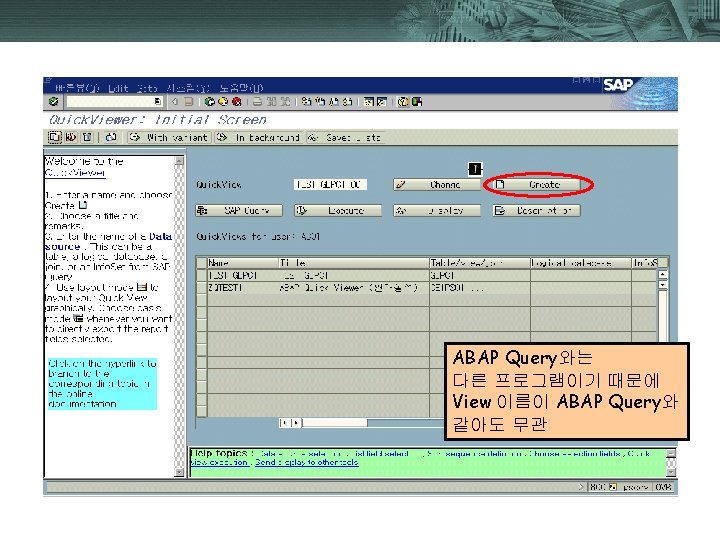Open the system info dropdown in status bar

[x=613, y=487]
